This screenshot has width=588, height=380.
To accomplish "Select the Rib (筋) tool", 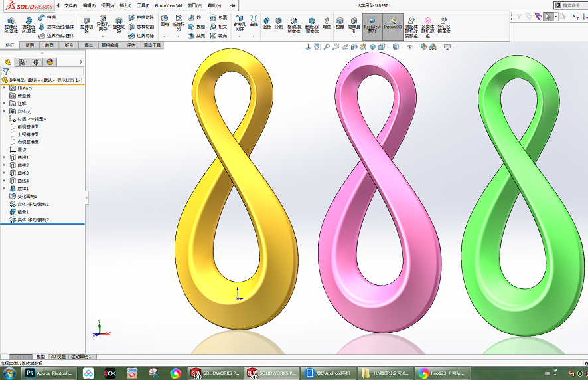I will [194, 18].
